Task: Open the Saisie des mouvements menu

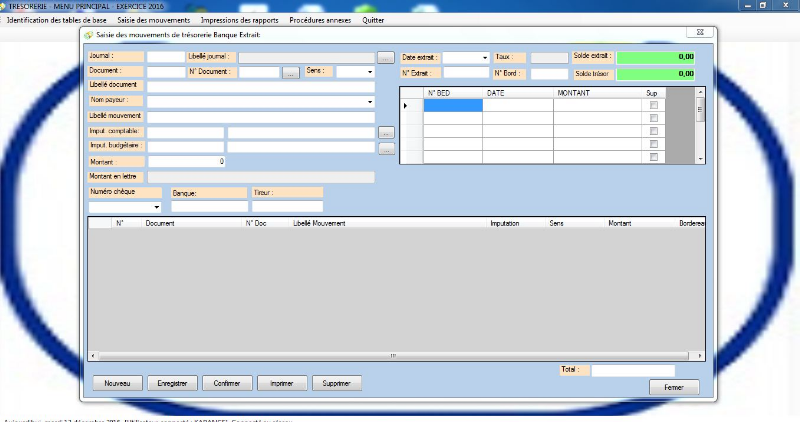Action: (x=154, y=20)
